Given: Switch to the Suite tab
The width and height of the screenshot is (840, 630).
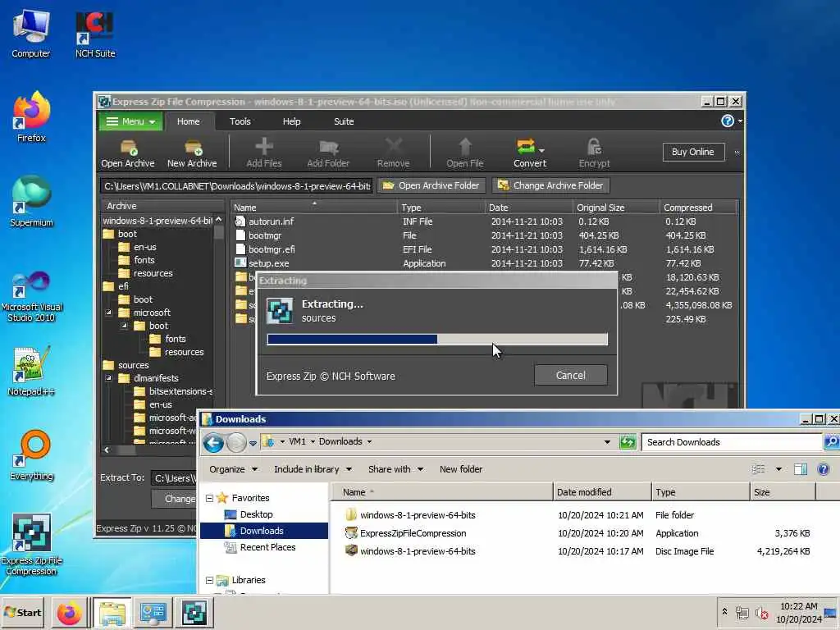Looking at the screenshot, I should [344, 121].
